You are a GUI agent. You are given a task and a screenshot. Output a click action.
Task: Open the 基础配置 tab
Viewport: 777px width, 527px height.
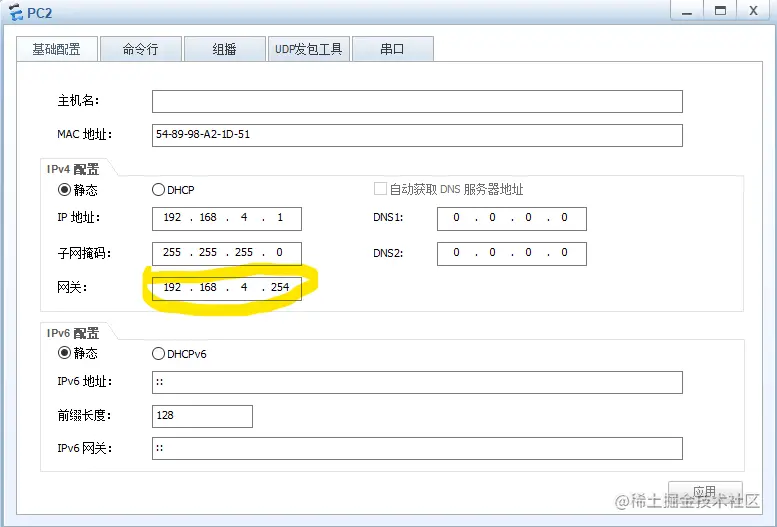tap(57, 49)
